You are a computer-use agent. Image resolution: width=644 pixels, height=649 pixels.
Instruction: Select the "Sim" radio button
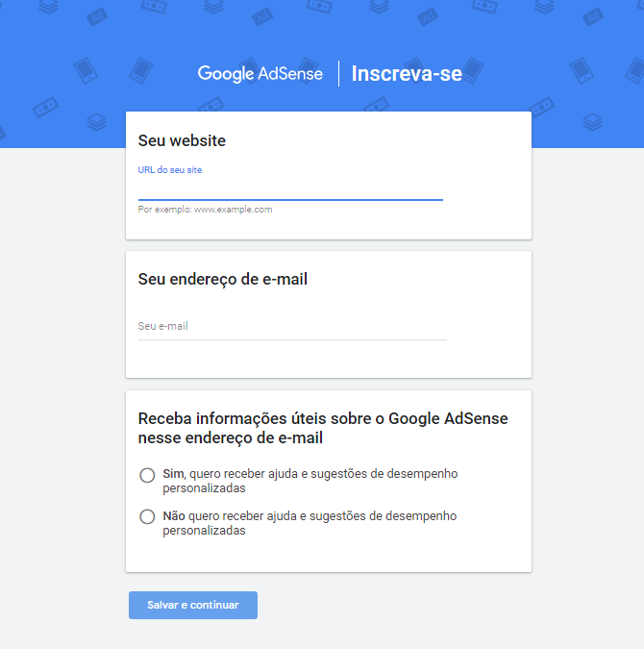[147, 475]
